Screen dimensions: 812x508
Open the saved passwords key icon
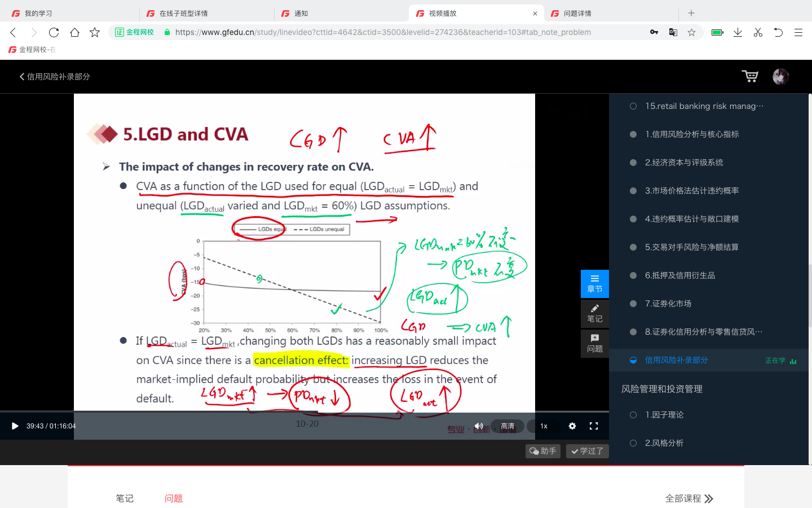coord(654,32)
